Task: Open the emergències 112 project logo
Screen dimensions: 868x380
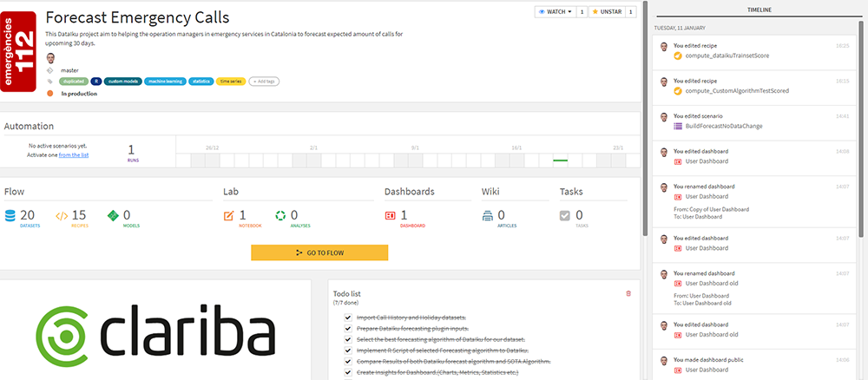Action: pyautogui.click(x=18, y=51)
